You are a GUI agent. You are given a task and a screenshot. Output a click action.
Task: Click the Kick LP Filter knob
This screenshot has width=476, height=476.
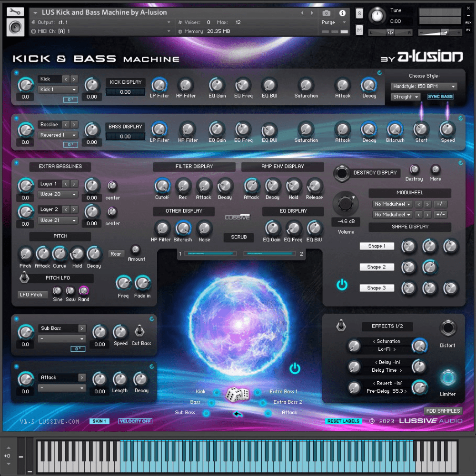pyautogui.click(x=159, y=85)
